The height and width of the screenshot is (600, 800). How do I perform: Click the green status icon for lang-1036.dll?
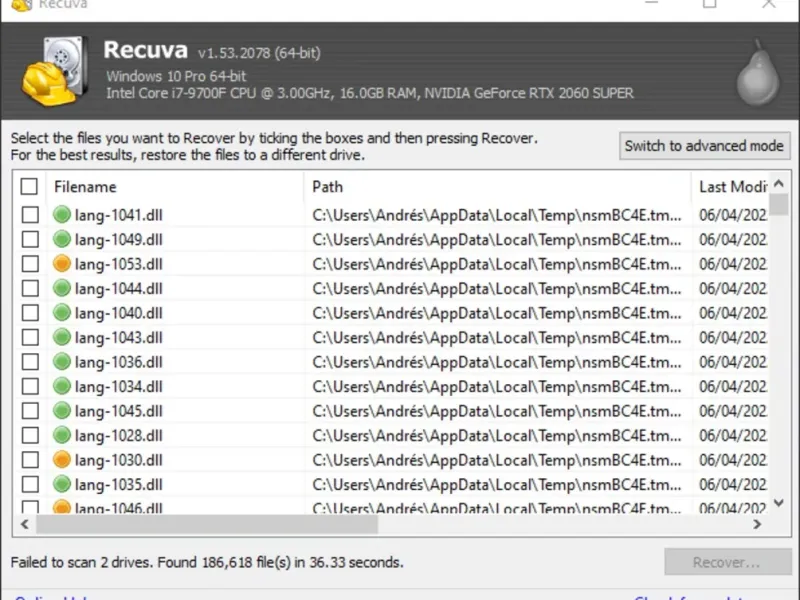click(x=62, y=362)
